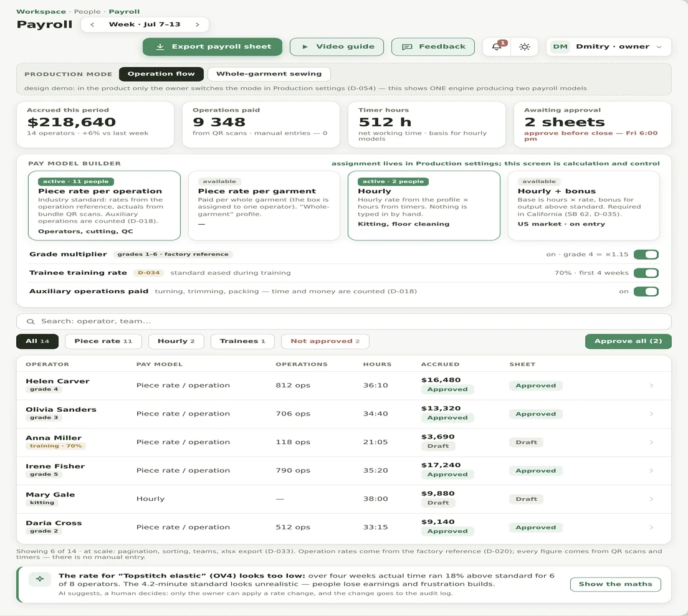Click the Show the maths button
This screenshot has width=688, height=616.
pos(615,584)
